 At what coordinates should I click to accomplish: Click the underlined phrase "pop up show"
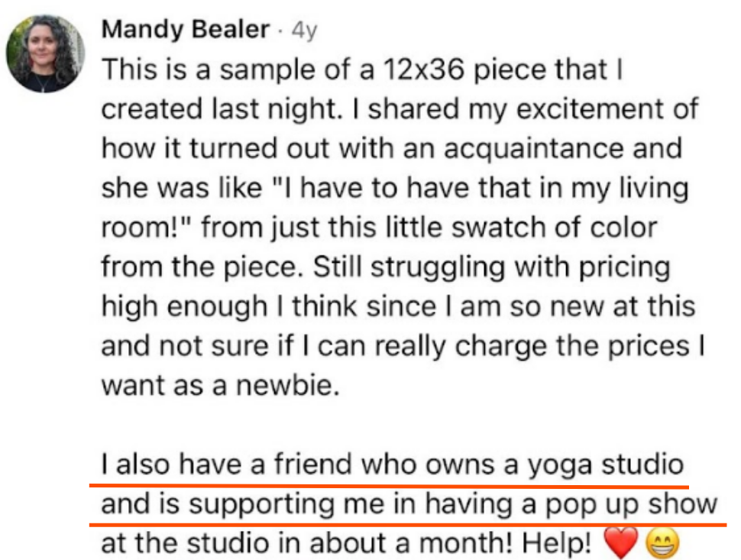pyautogui.click(x=631, y=505)
